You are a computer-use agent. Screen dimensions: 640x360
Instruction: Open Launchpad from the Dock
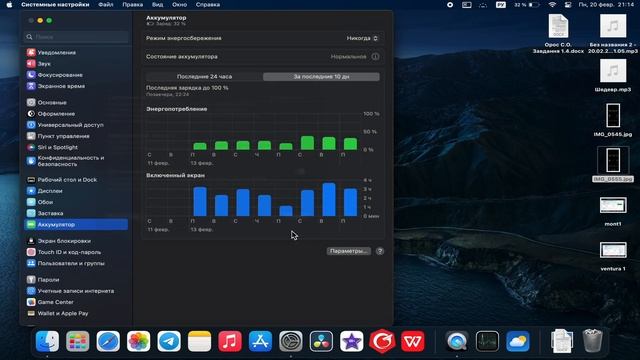[78, 341]
